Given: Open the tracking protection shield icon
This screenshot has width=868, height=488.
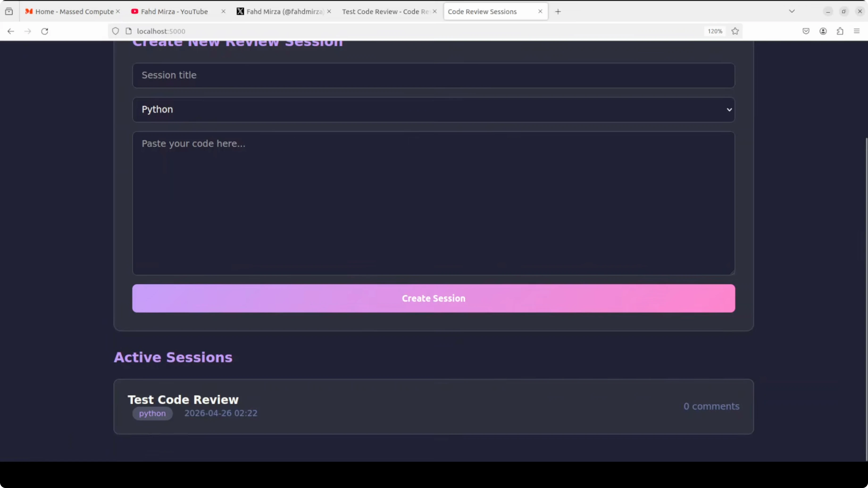Looking at the screenshot, I should [x=116, y=31].
